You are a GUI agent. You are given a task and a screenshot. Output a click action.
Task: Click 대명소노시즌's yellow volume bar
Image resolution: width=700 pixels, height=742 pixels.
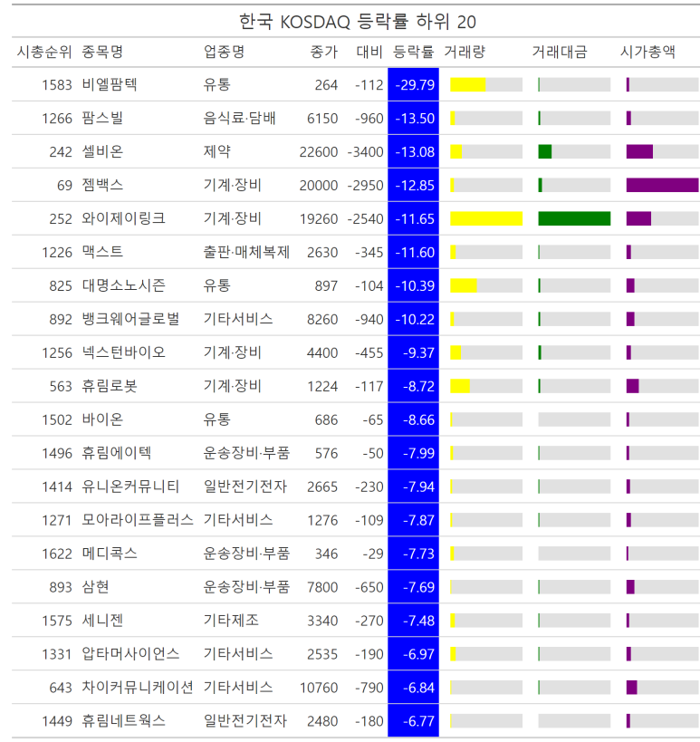click(x=464, y=285)
